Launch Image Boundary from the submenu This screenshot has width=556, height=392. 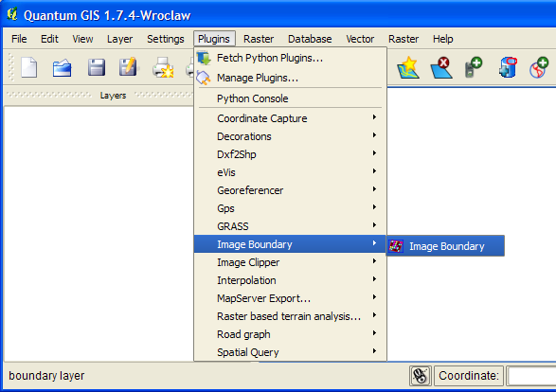coord(445,245)
